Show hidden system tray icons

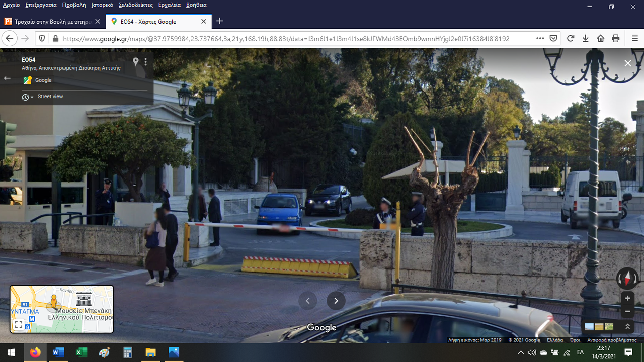521,352
